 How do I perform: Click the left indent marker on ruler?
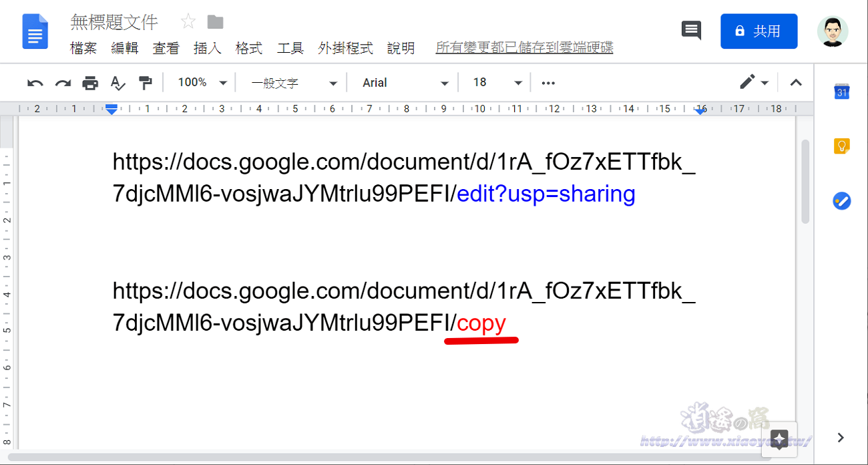click(x=112, y=109)
